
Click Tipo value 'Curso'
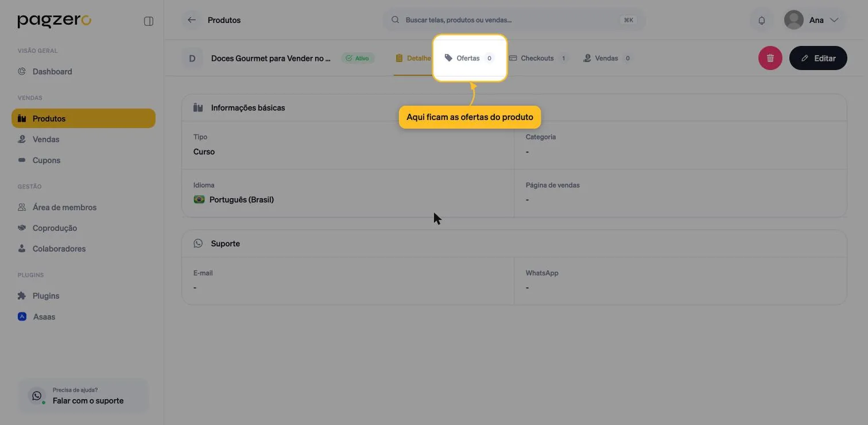pyautogui.click(x=204, y=152)
